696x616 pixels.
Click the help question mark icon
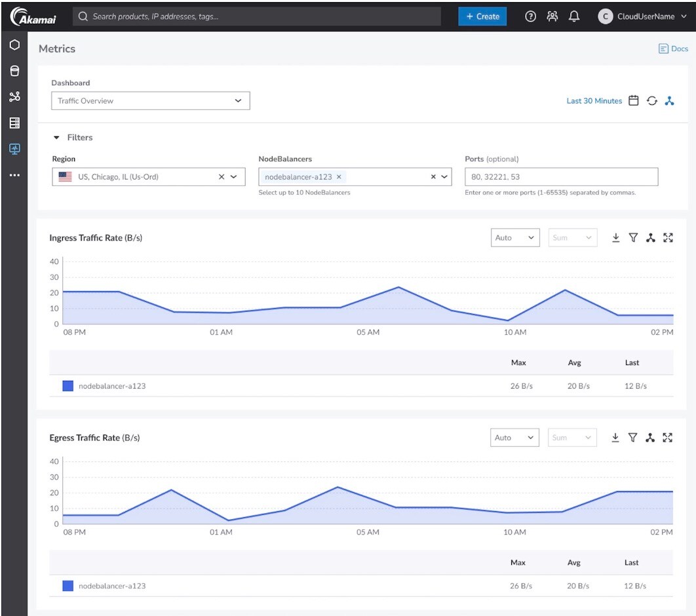(x=530, y=16)
